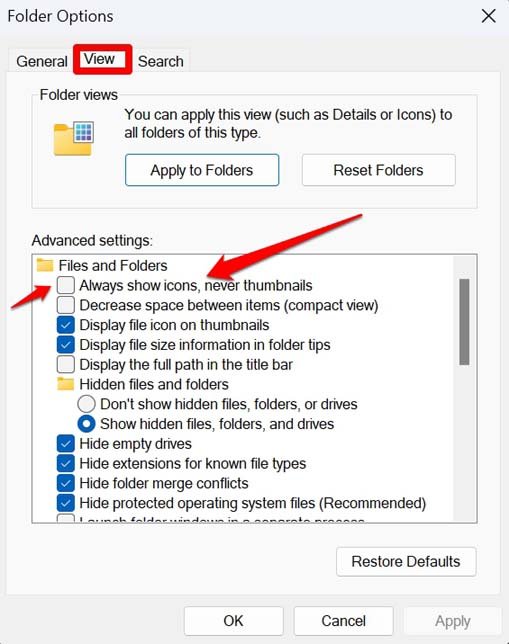Image resolution: width=509 pixels, height=644 pixels.
Task: Click the Files and Folders folder icon
Action: [x=45, y=265]
